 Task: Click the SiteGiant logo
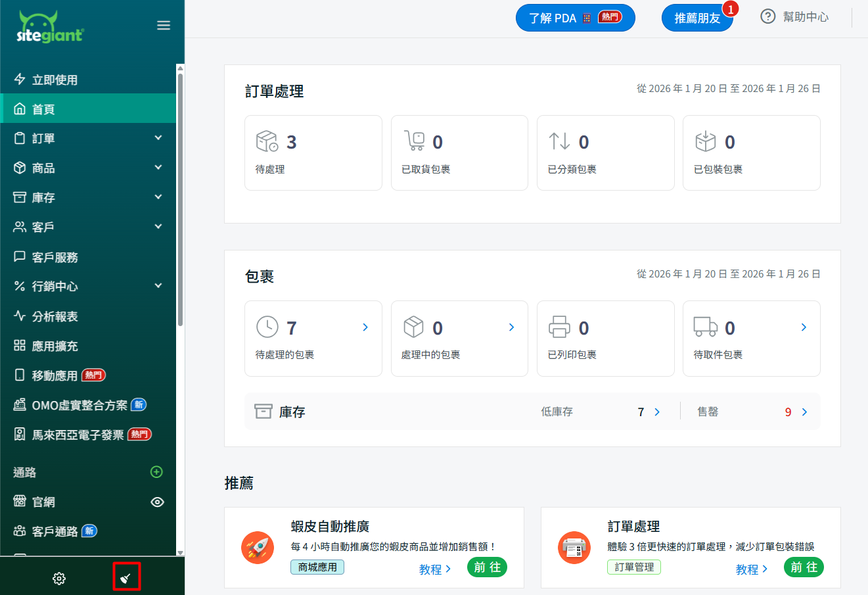(50, 28)
